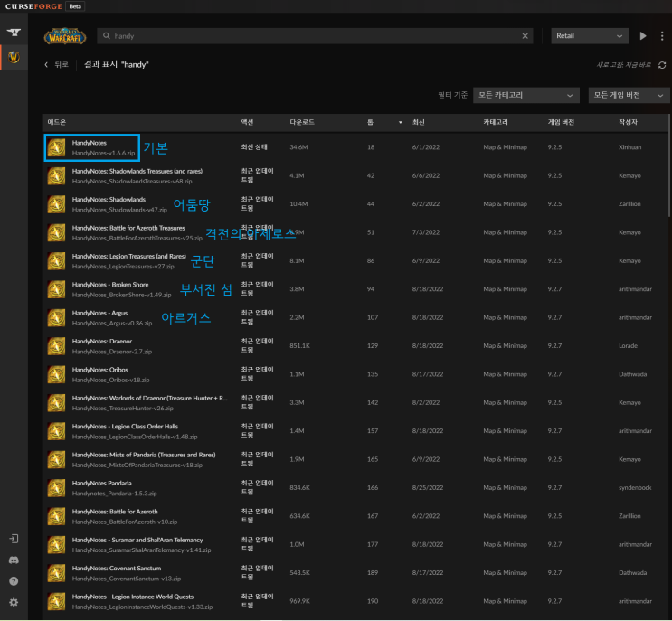Open settings gear icon in sidebar
The height and width of the screenshot is (621, 672).
(14, 603)
